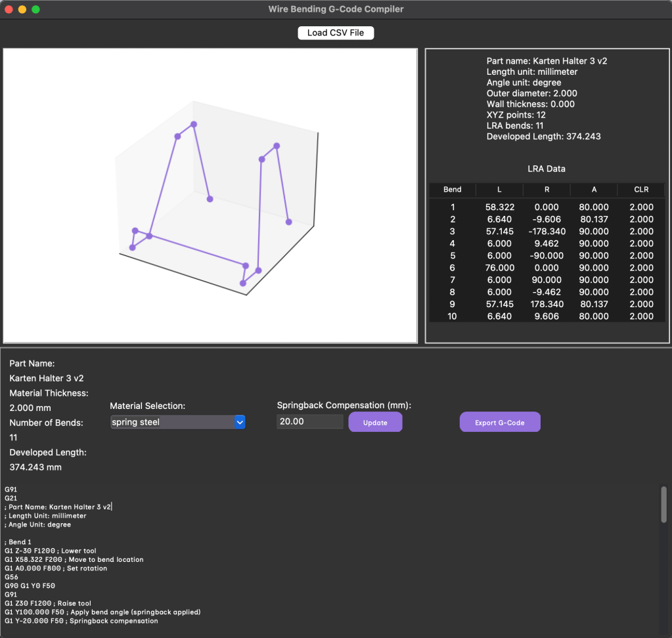Click the topmost point of the wire model
672x638 pixels.
pos(194,124)
